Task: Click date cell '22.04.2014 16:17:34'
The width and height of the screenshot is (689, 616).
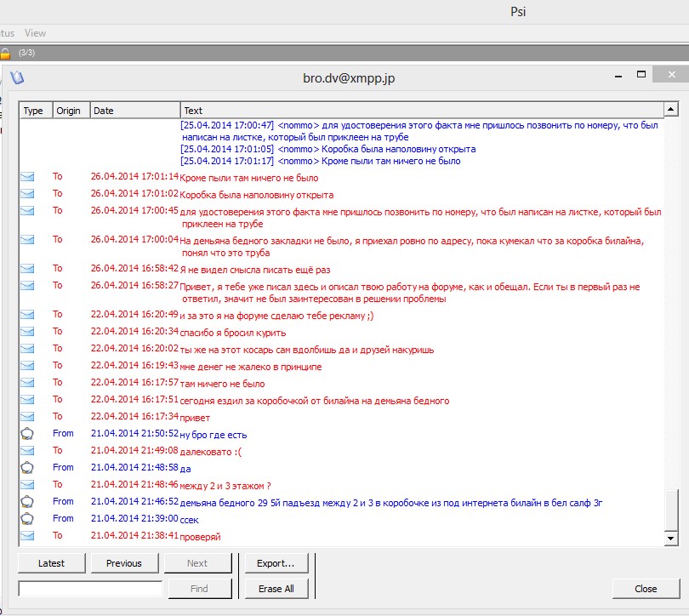Action: (x=134, y=416)
